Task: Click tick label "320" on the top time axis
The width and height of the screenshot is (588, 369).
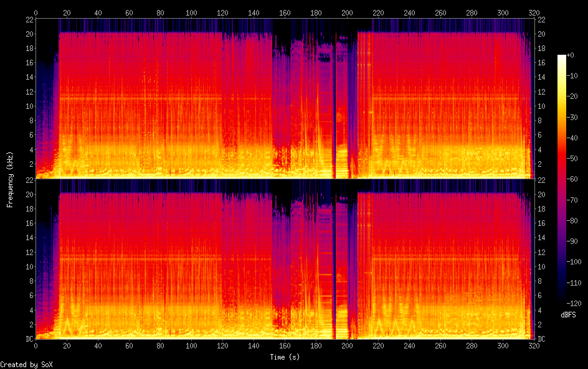Action: coord(534,12)
